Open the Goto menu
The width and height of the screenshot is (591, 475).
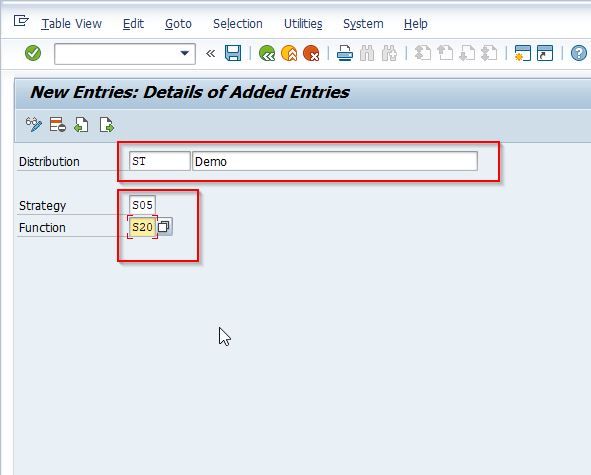pos(178,24)
